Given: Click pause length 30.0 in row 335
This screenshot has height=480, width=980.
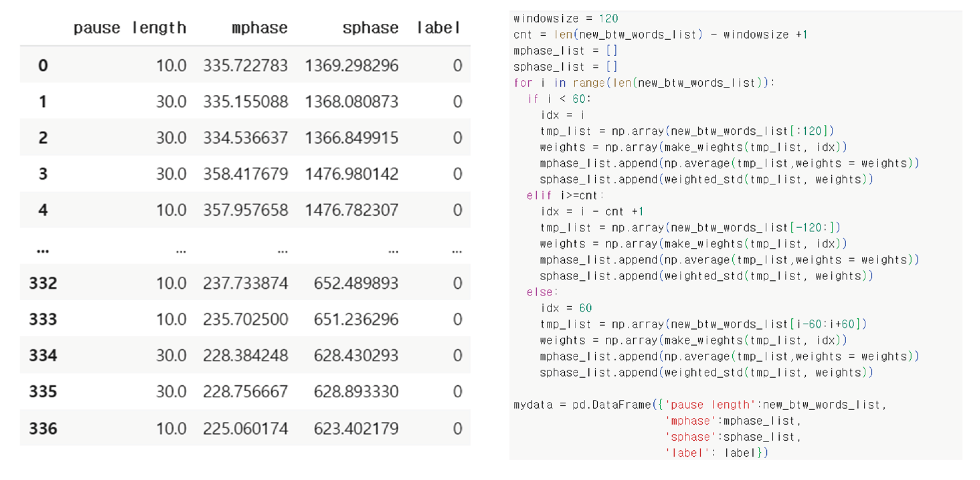Looking at the screenshot, I should pos(172,391).
